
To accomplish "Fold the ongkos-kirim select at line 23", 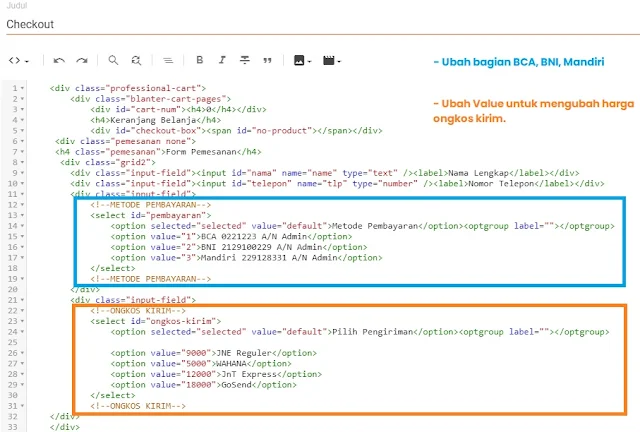I will [22, 321].
